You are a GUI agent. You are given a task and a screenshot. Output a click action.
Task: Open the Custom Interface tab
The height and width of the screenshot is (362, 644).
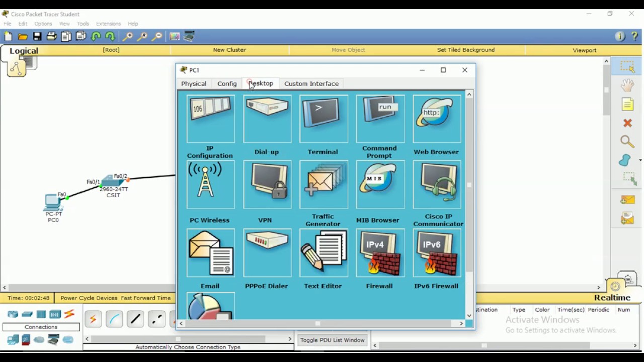pyautogui.click(x=311, y=84)
